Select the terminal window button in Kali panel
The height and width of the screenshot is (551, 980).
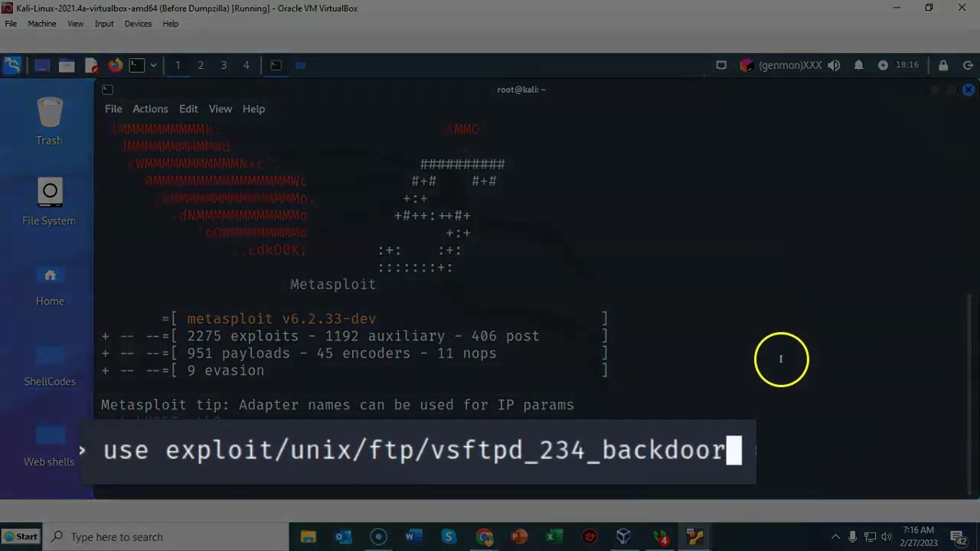click(276, 66)
